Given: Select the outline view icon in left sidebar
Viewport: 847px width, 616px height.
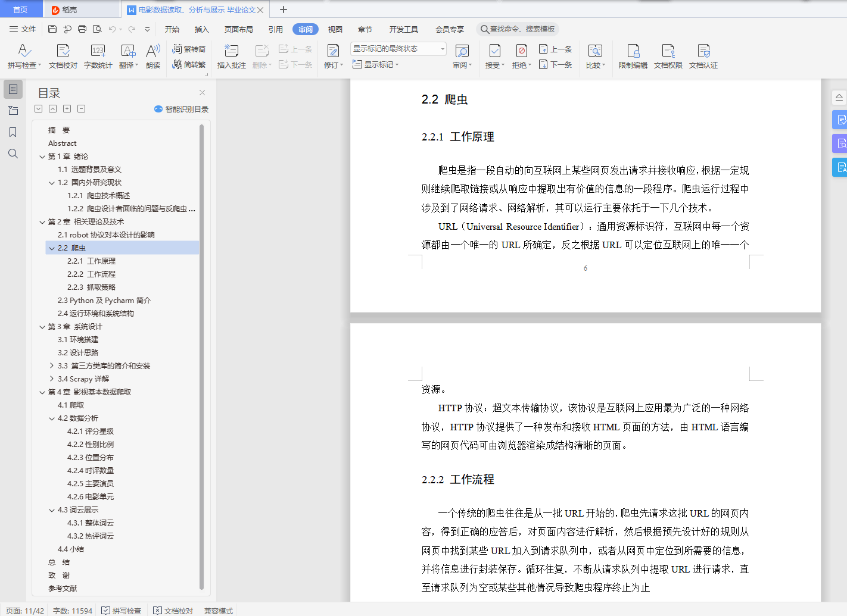Looking at the screenshot, I should [x=13, y=89].
